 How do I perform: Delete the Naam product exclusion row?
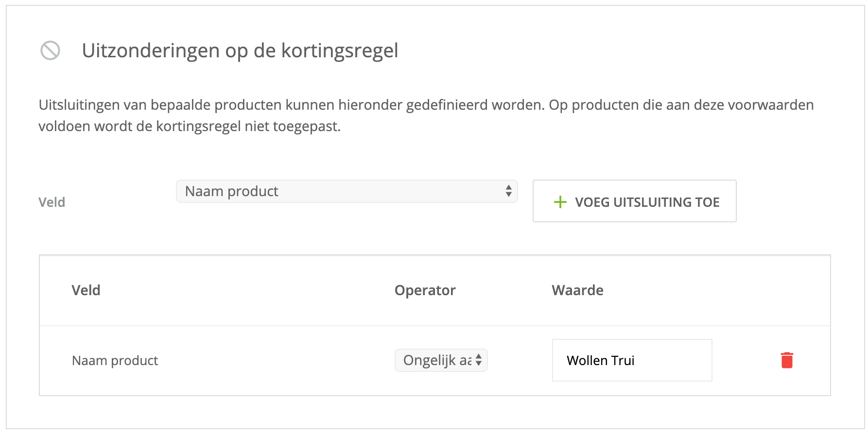click(x=787, y=360)
